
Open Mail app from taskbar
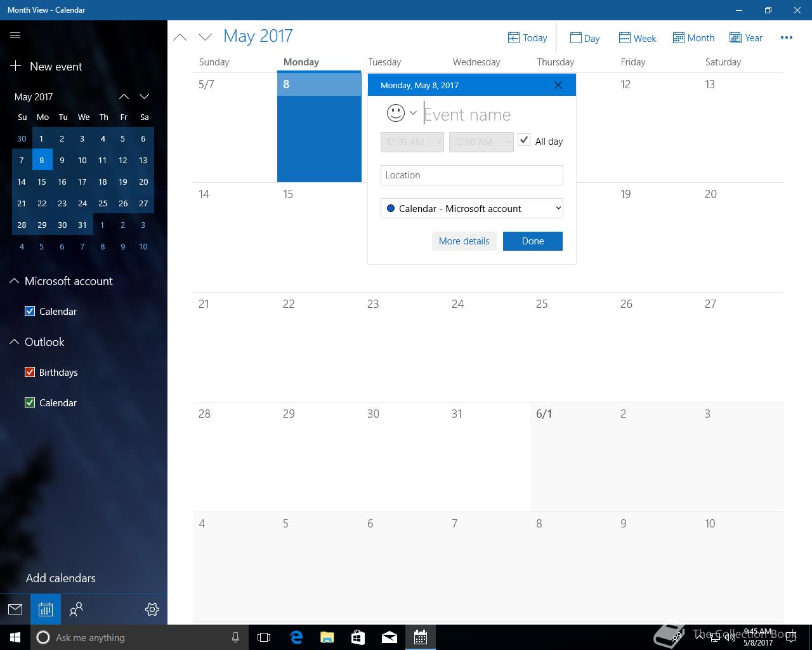(390, 637)
